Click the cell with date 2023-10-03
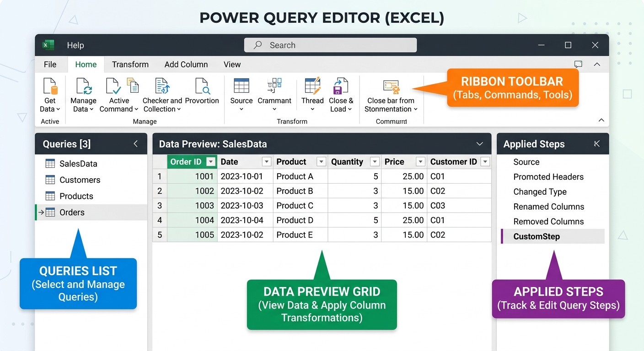 click(x=245, y=206)
